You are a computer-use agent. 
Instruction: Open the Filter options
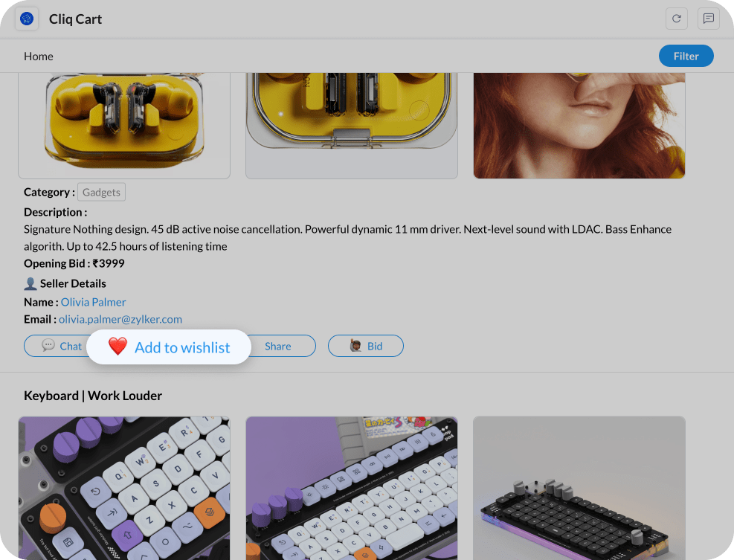686,57
